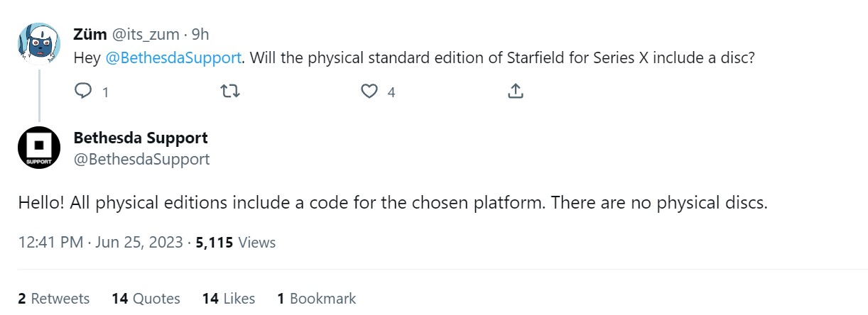Click the @BethesdaSupport handle below the name
The image size is (868, 315).
pos(141,159)
